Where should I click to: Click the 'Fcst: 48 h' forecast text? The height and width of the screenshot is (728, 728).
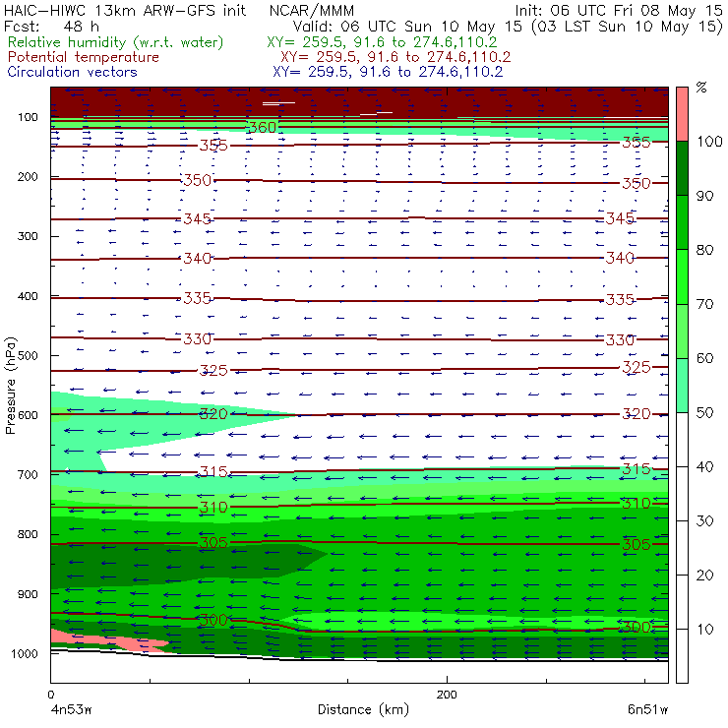point(51,27)
